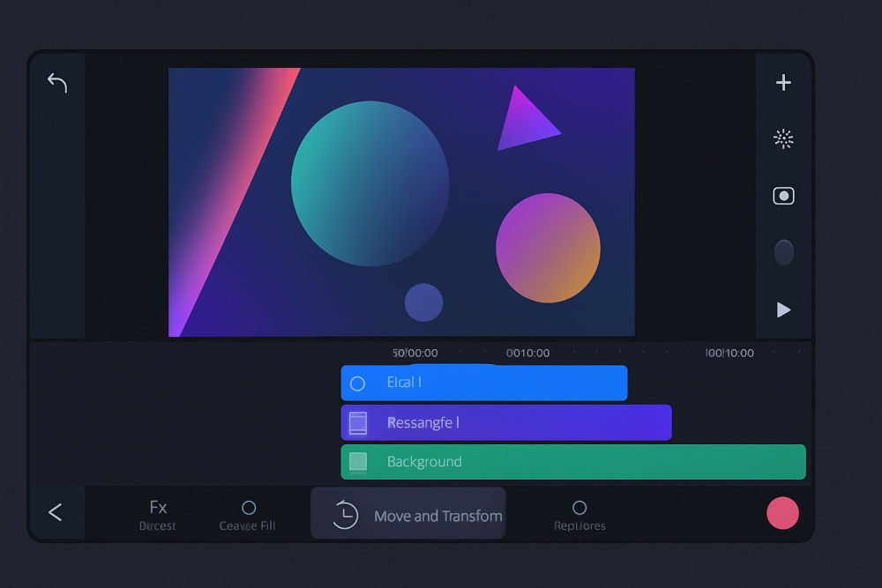Screen dimensions: 882x588
Task: Click the circle icon on Elcal l layer
Action: coord(357,383)
